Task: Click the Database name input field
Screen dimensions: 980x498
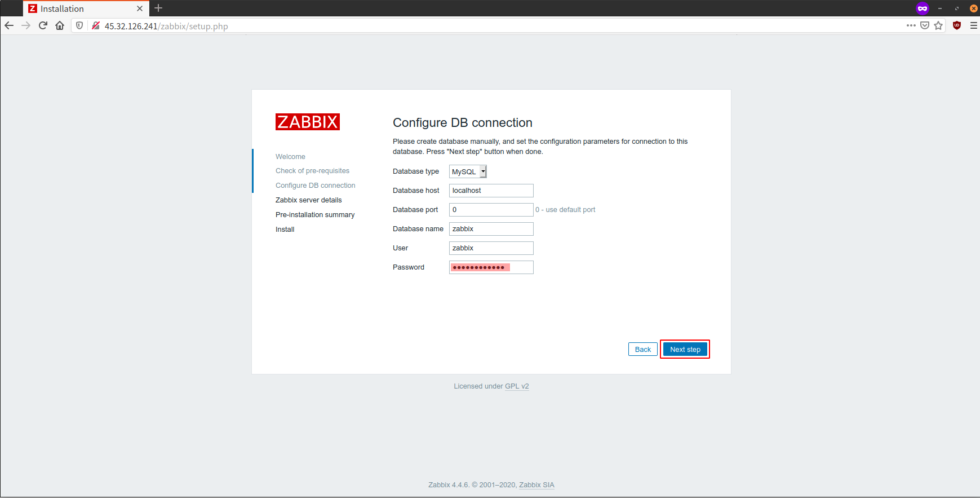Action: [x=491, y=229]
